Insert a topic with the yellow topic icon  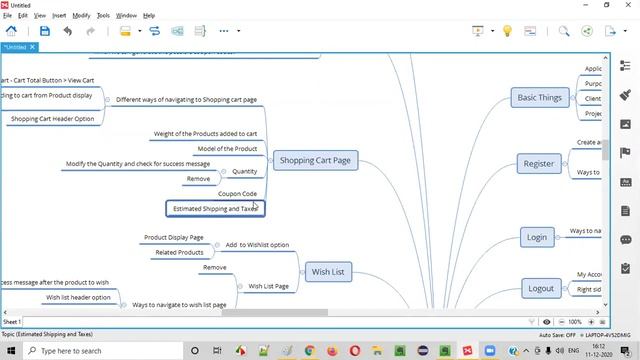pos(125,31)
